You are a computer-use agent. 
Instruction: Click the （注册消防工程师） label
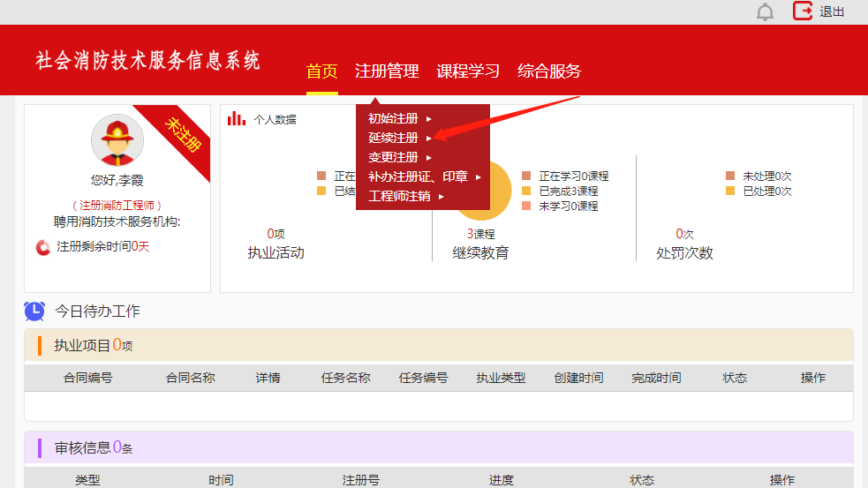(x=117, y=206)
